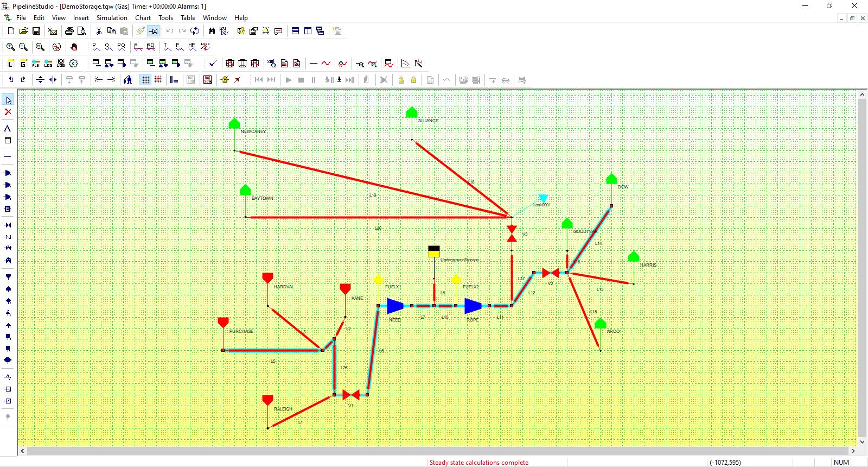Toggle the blue grid display button

tap(145, 80)
